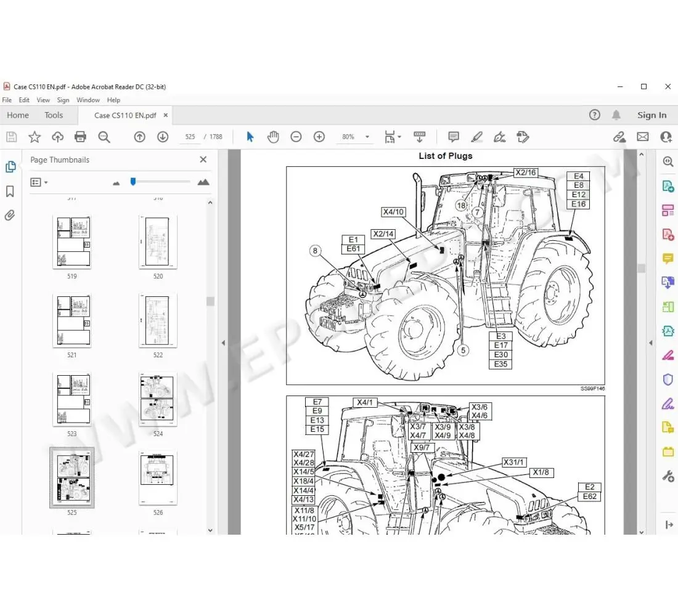Open page 526 thumbnail
Image resolution: width=678 pixels, height=616 pixels.
pyautogui.click(x=158, y=477)
